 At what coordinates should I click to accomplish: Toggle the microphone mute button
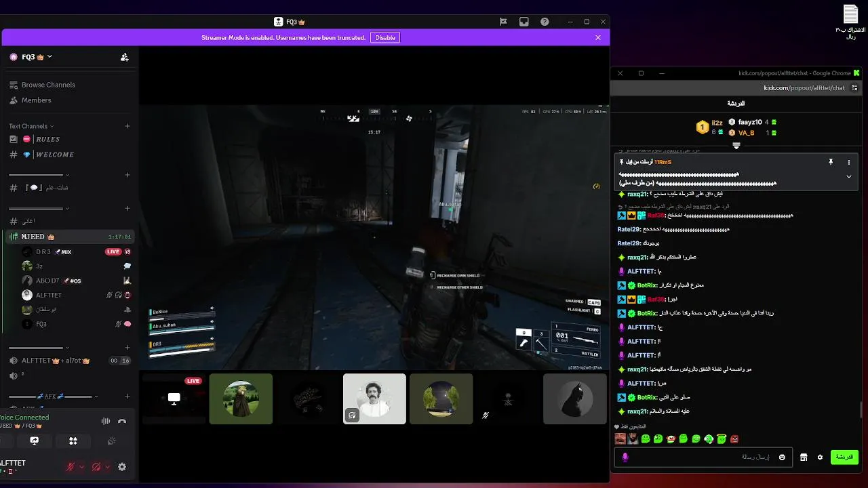point(70,467)
